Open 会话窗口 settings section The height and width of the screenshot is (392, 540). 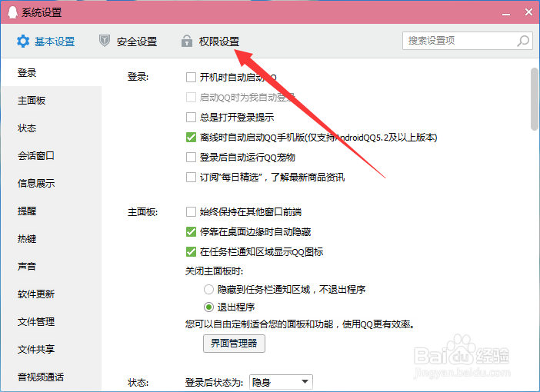[x=51, y=155]
